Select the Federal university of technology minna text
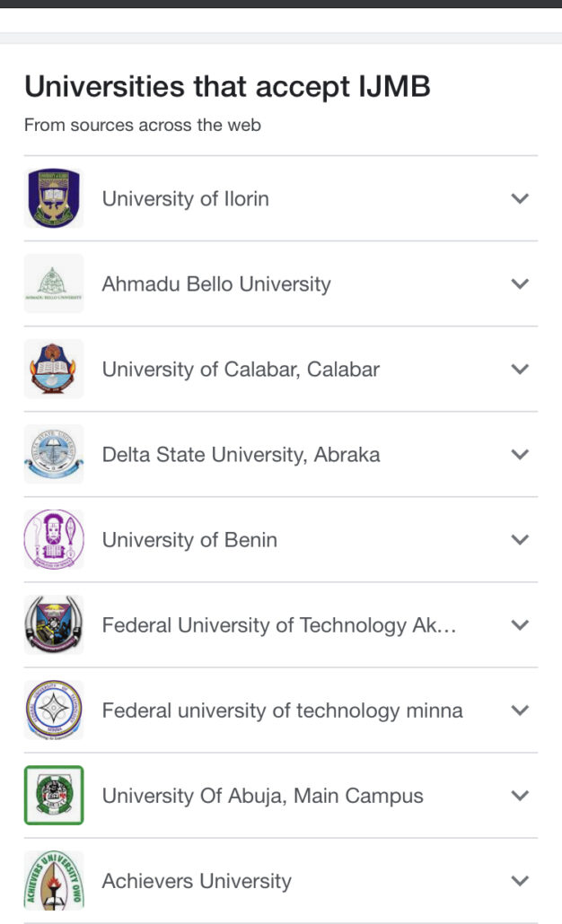 283,710
